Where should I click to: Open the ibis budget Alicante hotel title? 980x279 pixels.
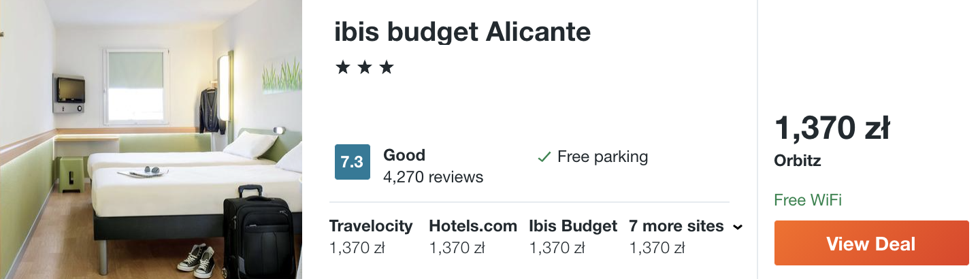463,31
